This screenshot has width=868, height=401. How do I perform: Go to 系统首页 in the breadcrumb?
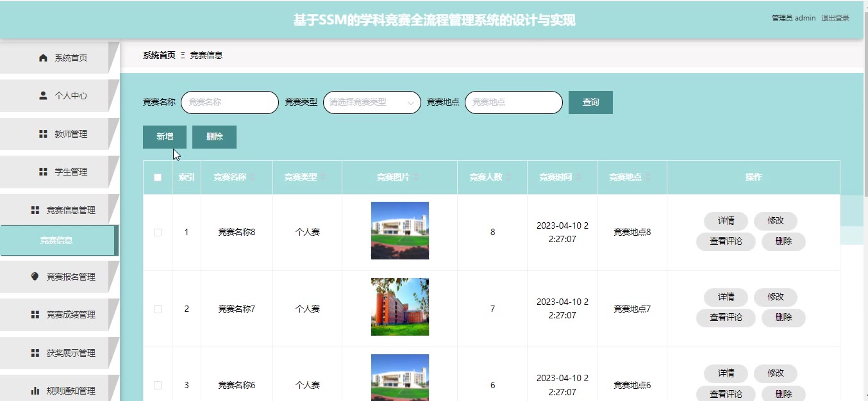point(159,55)
